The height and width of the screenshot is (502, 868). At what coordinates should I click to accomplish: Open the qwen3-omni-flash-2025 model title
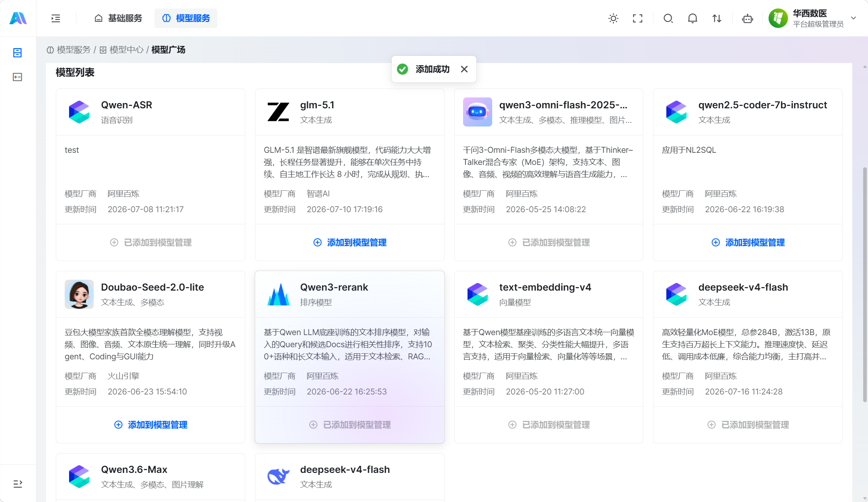tap(563, 105)
